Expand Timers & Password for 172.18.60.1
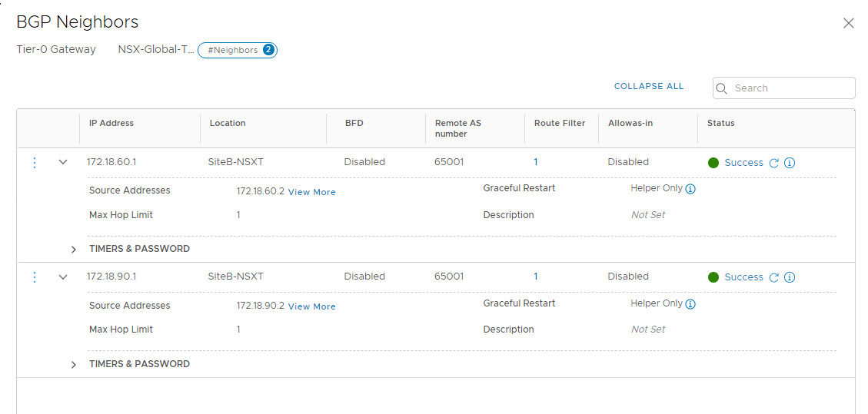 pyautogui.click(x=74, y=250)
